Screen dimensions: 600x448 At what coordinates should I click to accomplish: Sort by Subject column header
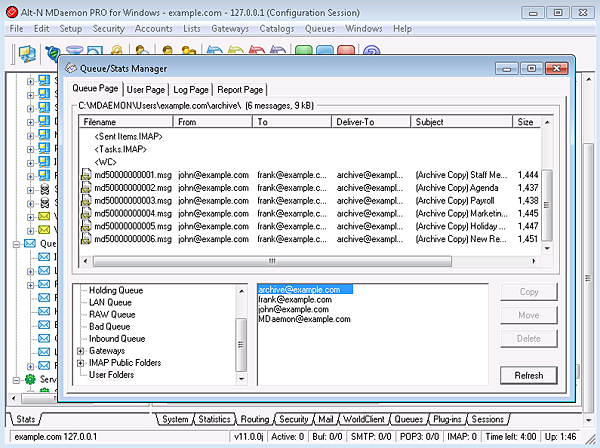pyautogui.click(x=461, y=122)
